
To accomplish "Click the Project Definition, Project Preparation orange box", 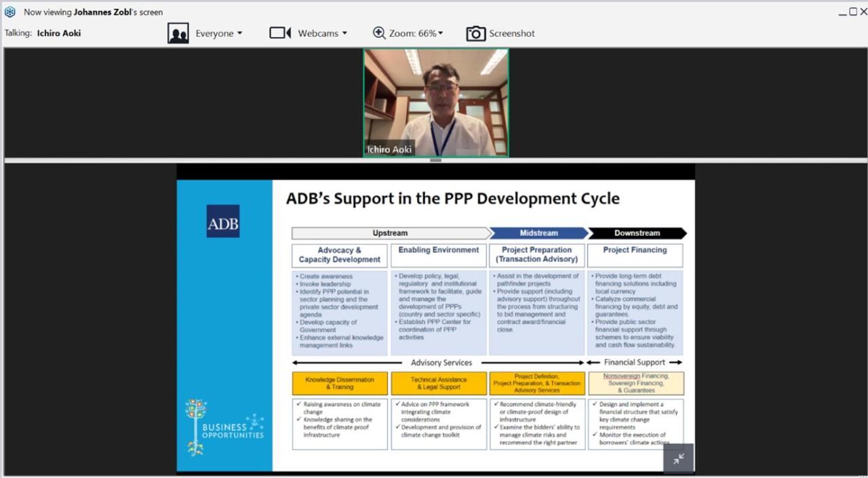I will pyautogui.click(x=537, y=384).
